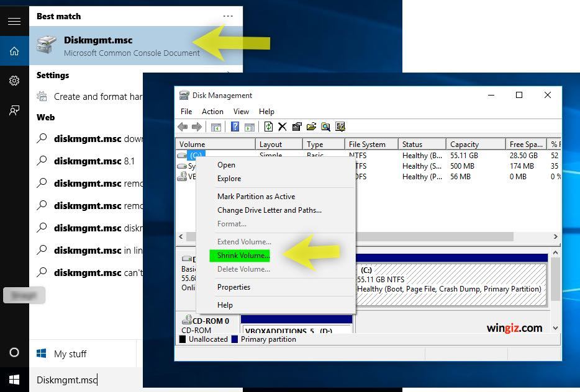
Task: Click the open folder toolbar icon
Action: 312,127
